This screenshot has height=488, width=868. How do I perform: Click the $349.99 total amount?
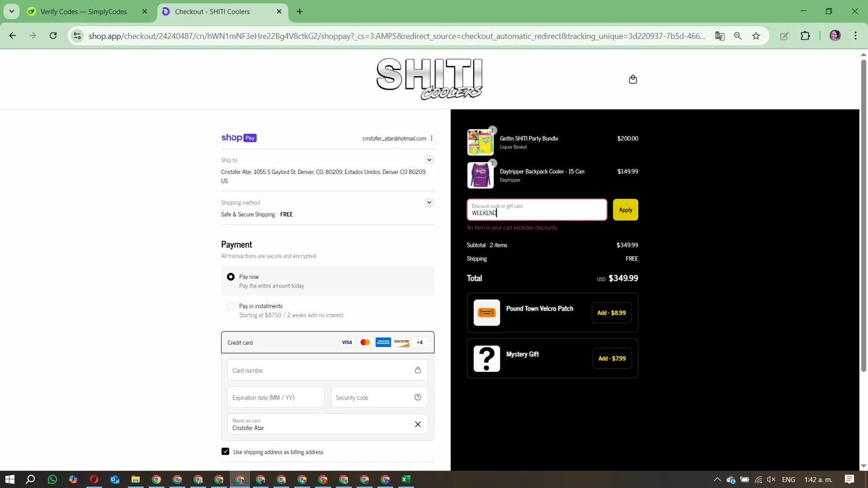[x=623, y=278]
